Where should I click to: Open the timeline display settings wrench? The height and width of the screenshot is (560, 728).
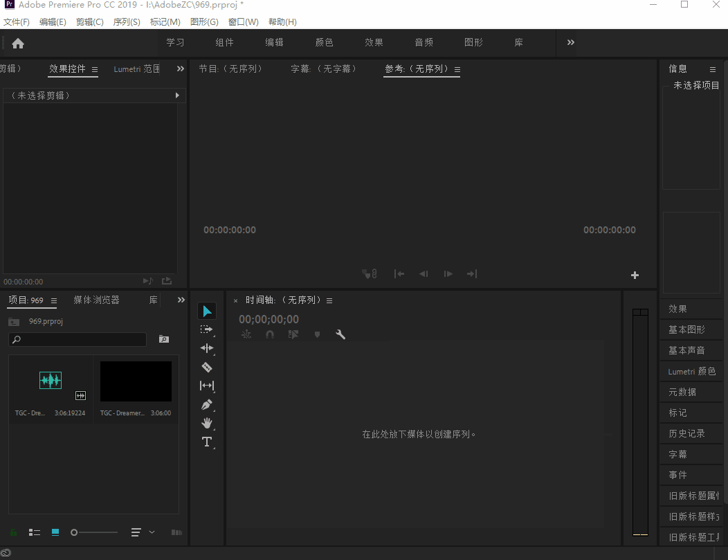[340, 334]
